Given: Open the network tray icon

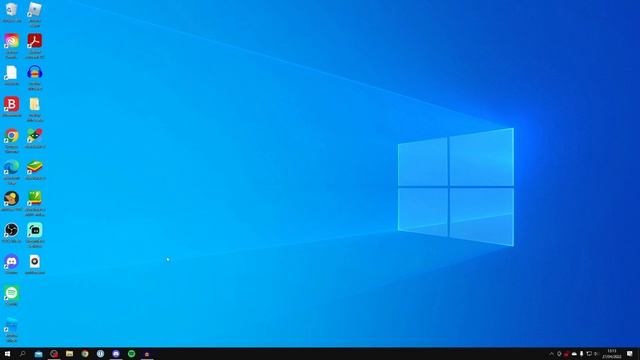Looking at the screenshot, I should (589, 354).
